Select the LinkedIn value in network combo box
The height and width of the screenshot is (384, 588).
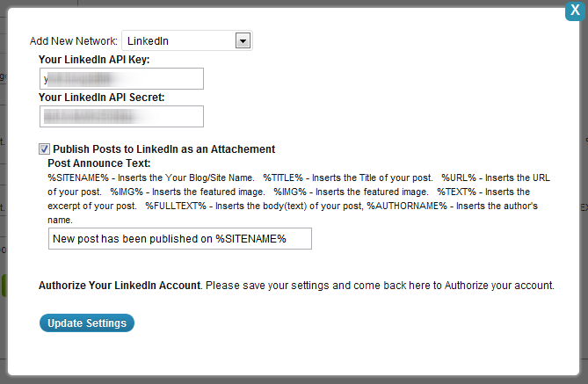point(186,40)
